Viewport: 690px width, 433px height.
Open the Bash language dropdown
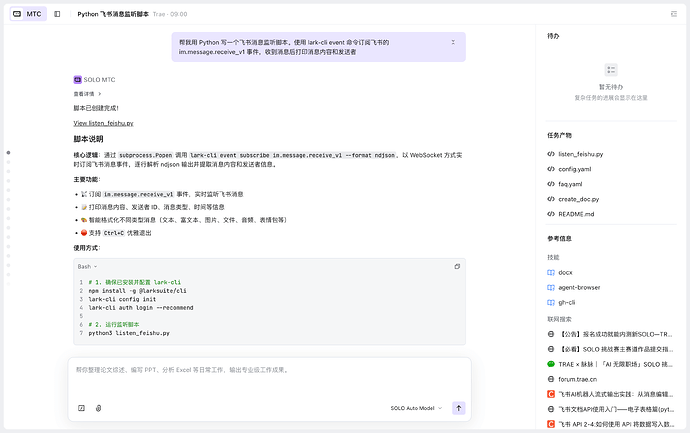coord(87,267)
